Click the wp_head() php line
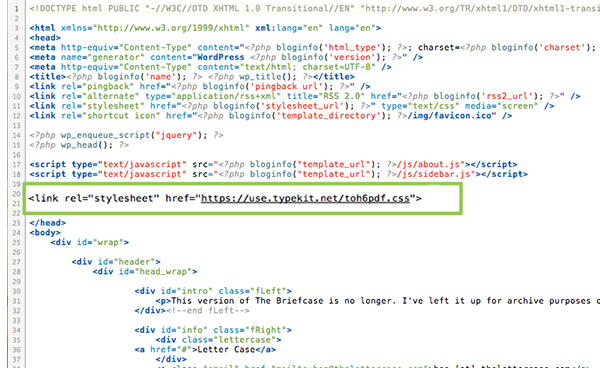 click(x=79, y=145)
